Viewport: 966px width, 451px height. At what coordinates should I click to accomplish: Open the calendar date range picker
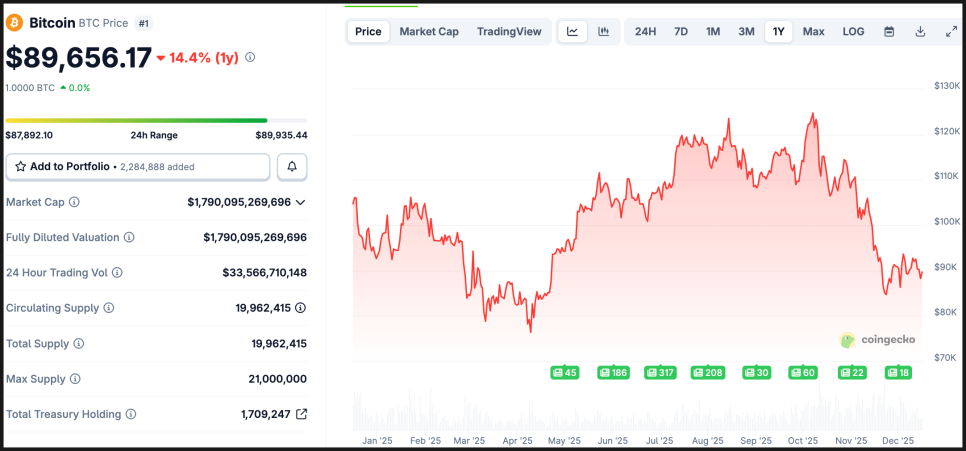[889, 31]
